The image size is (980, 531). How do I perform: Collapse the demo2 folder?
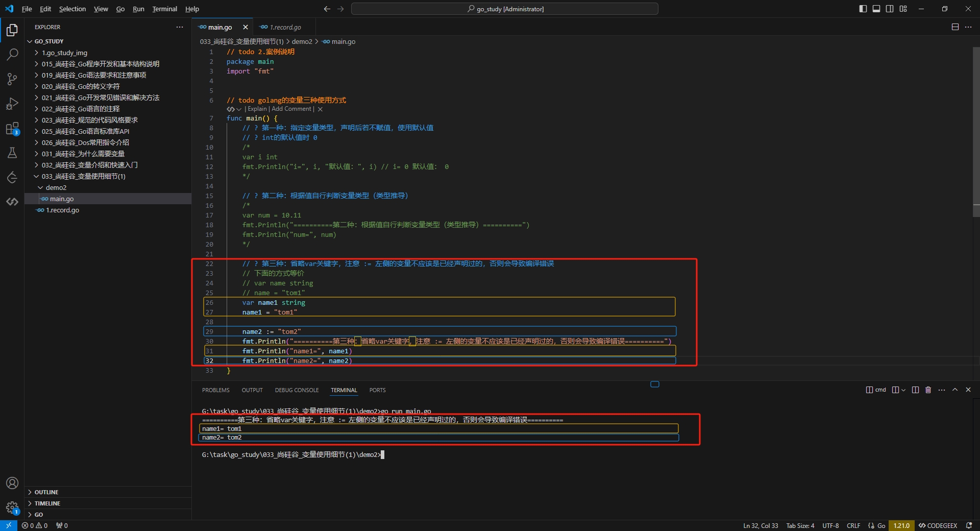56,187
